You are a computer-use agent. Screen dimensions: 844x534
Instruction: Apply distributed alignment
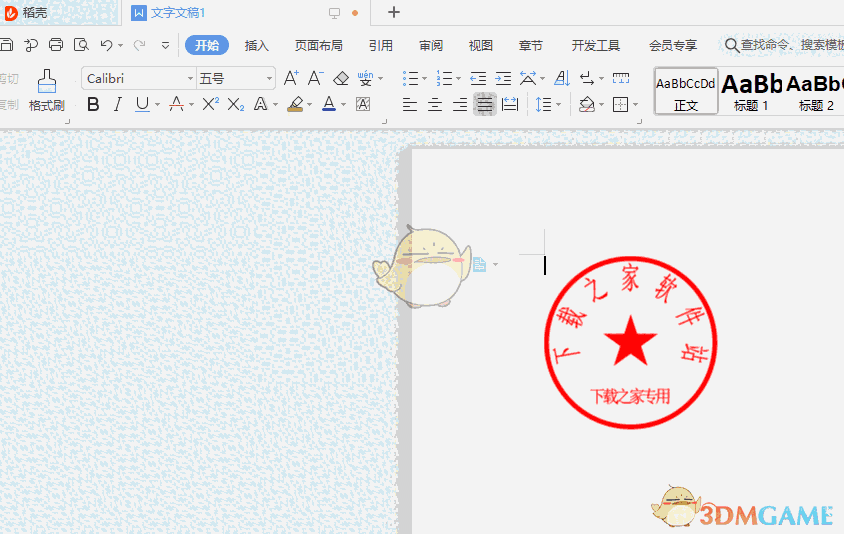[x=510, y=104]
